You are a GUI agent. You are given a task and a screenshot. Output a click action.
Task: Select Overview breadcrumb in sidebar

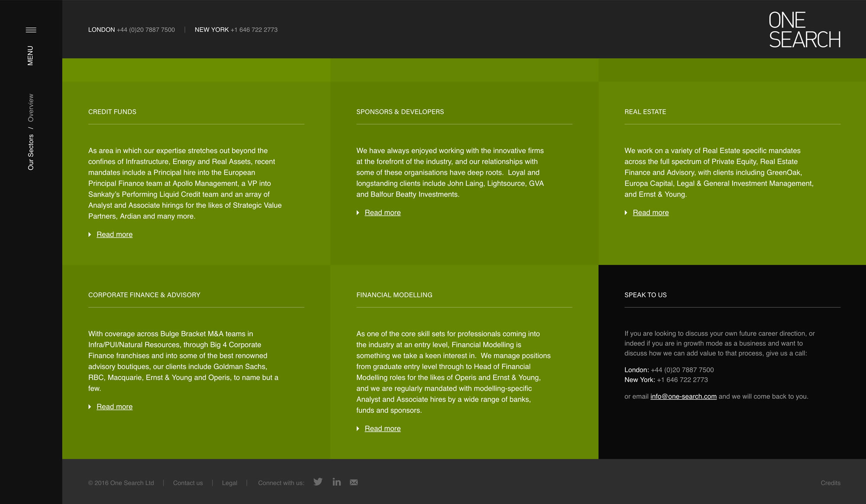click(x=31, y=108)
